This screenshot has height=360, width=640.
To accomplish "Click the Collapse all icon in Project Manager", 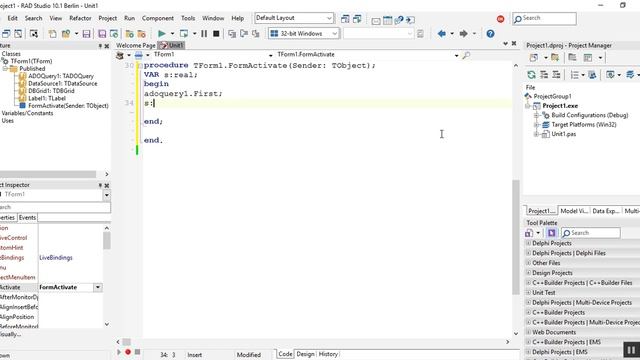I will 556,75.
